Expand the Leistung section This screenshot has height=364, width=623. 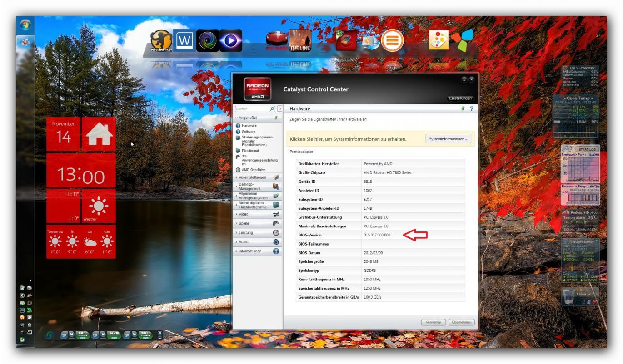(x=258, y=232)
